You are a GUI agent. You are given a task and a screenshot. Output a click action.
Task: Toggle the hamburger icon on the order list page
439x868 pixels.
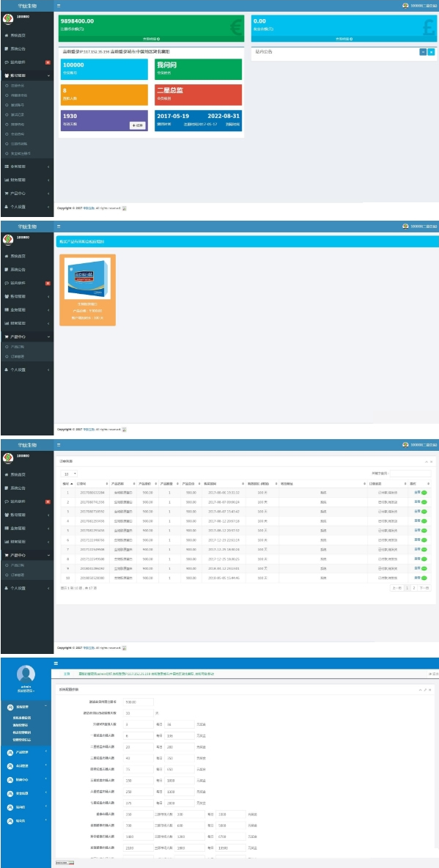59,444
